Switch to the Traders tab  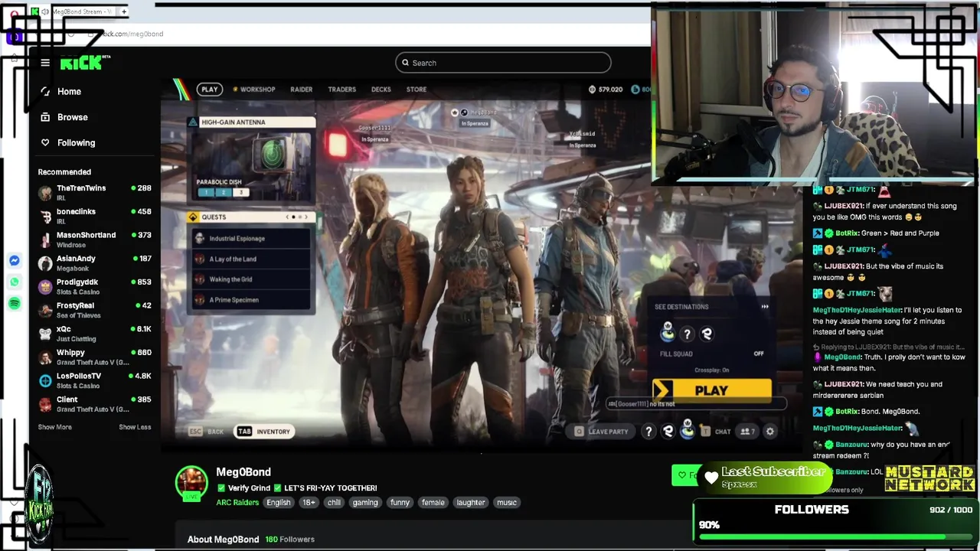[x=342, y=90]
